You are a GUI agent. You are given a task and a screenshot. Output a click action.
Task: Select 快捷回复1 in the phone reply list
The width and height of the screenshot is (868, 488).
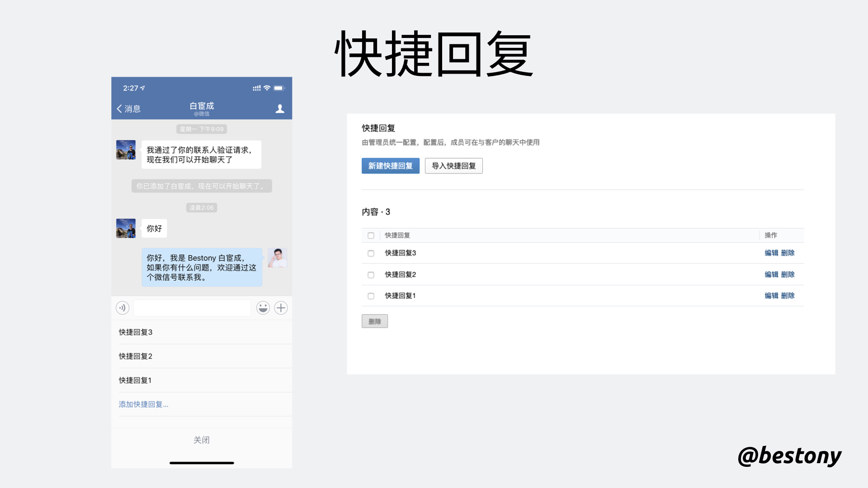[x=135, y=380]
